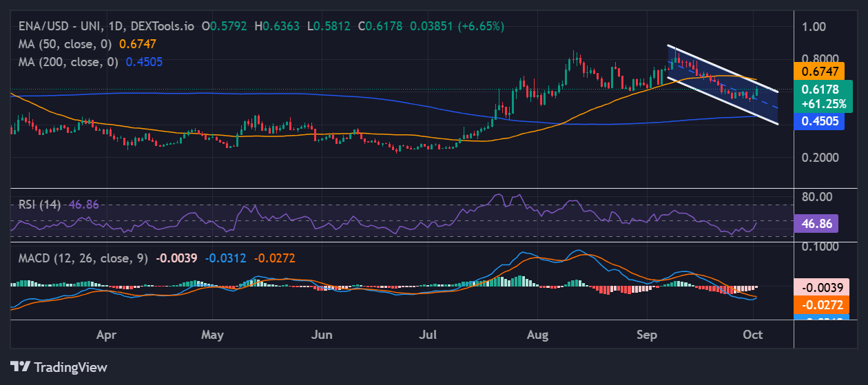The image size is (868, 385).
Task: Click the Jul label on time axis
Action: (428, 335)
